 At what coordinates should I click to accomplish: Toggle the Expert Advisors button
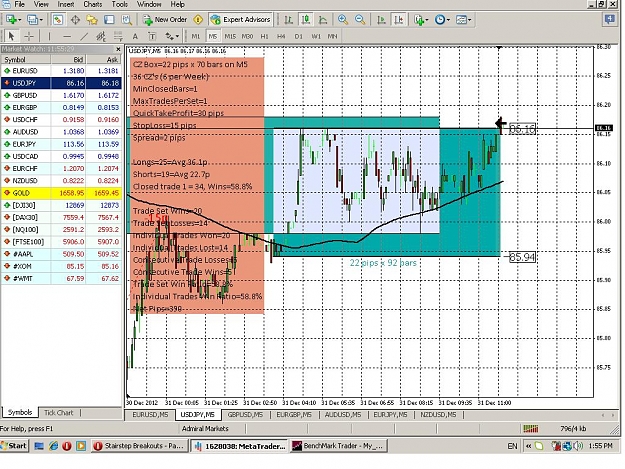241,20
